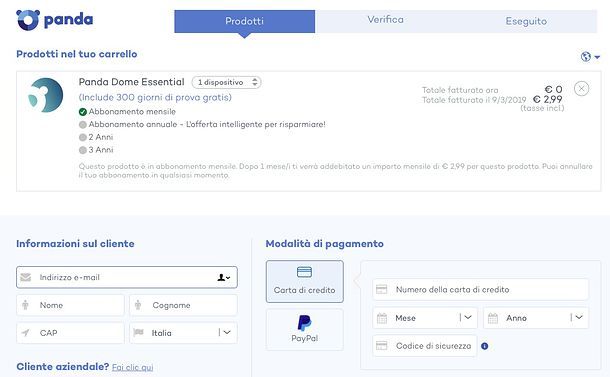Click the Totale fatturato ora label
The width and height of the screenshot is (610, 377).
460,90
